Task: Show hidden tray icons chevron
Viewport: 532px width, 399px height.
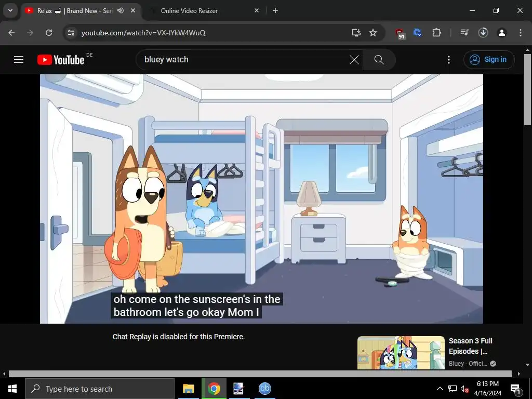Action: click(440, 389)
